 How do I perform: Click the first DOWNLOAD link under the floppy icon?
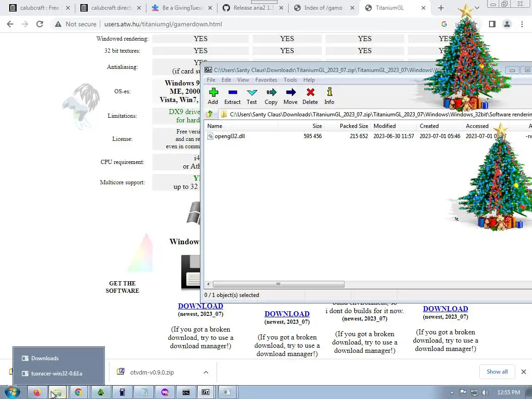coord(200,306)
